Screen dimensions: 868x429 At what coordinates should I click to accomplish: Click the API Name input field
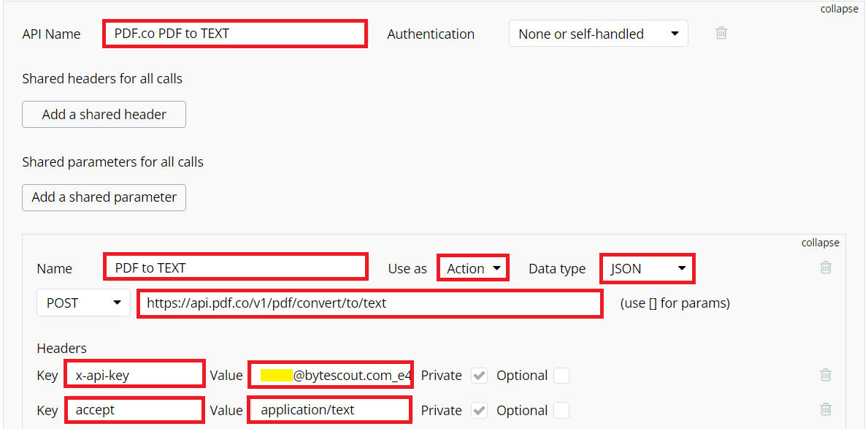(234, 34)
